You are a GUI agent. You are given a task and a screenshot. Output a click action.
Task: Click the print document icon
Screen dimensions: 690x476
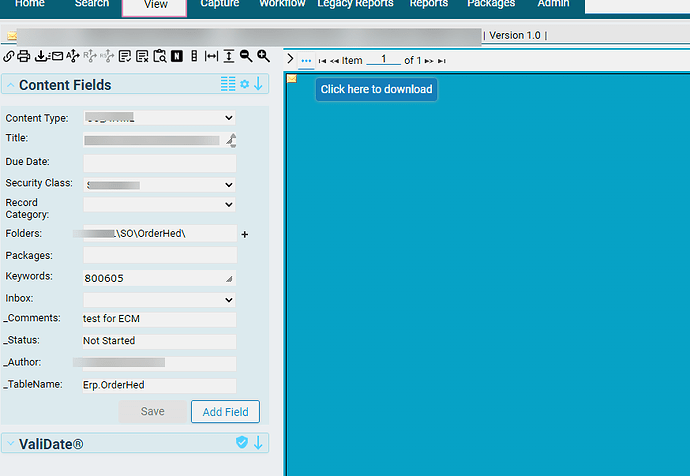coord(24,56)
